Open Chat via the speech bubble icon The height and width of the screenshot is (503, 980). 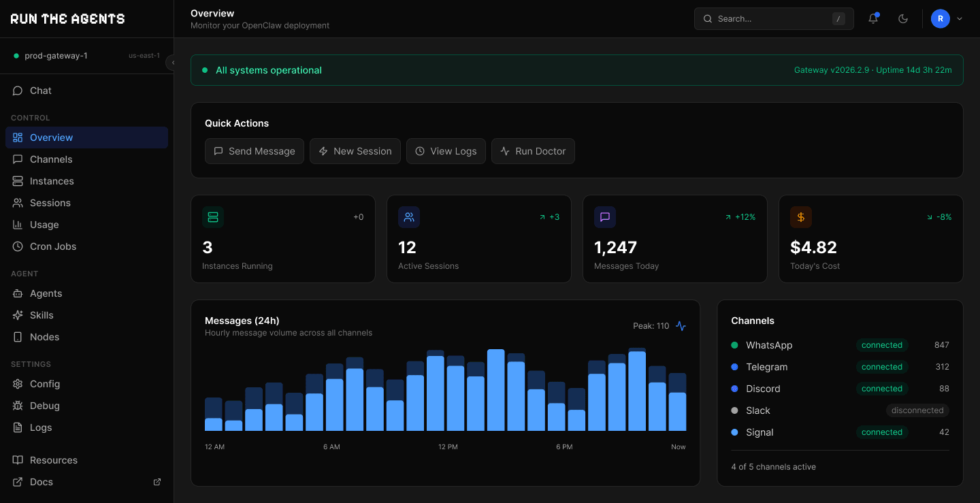point(19,90)
